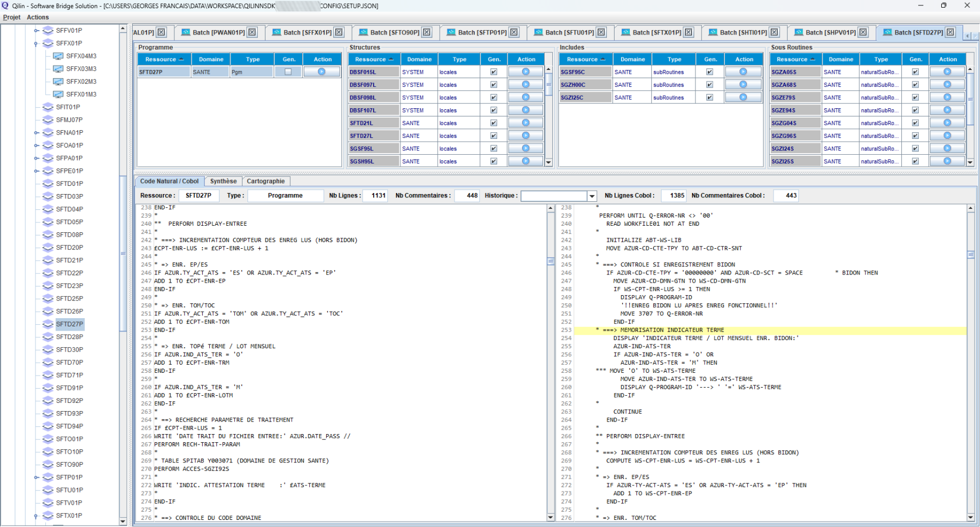Uncheck the Gen. checkbox for SGZH00C
This screenshot has width=980, height=527.
tap(710, 84)
